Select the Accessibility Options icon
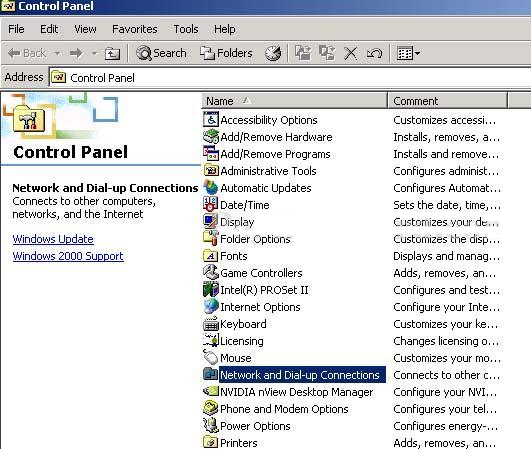This screenshot has height=449, width=531. (211, 120)
